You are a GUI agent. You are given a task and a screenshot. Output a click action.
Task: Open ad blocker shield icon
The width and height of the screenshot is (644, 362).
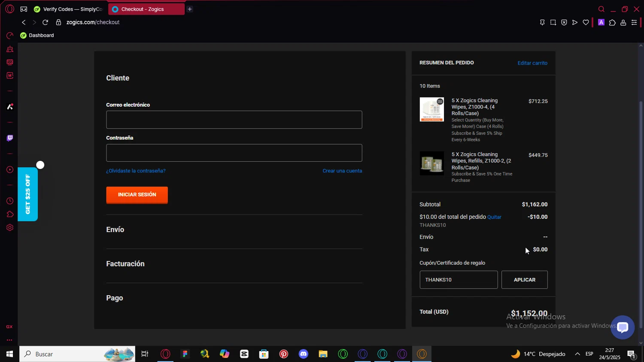coord(564,22)
